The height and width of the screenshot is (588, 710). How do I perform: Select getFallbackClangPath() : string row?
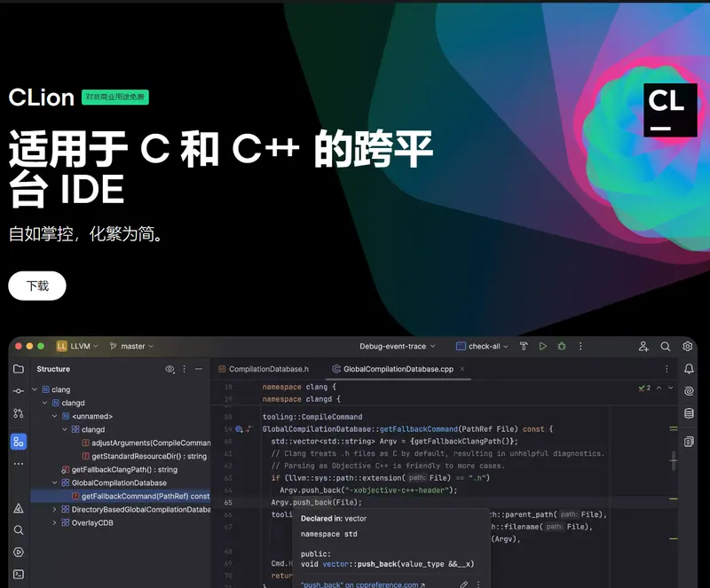pyautogui.click(x=120, y=469)
